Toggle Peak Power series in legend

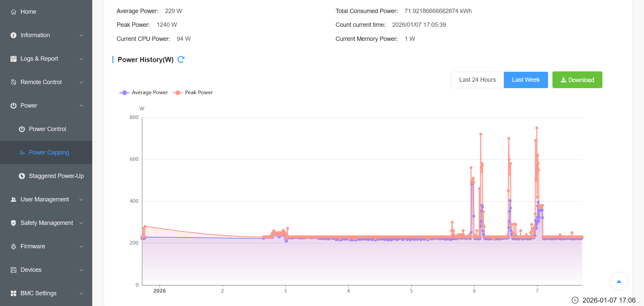point(193,93)
